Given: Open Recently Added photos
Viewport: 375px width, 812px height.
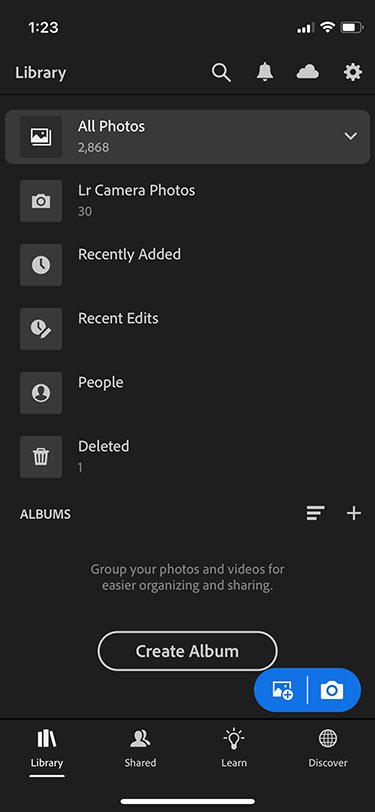Looking at the screenshot, I should (x=188, y=265).
